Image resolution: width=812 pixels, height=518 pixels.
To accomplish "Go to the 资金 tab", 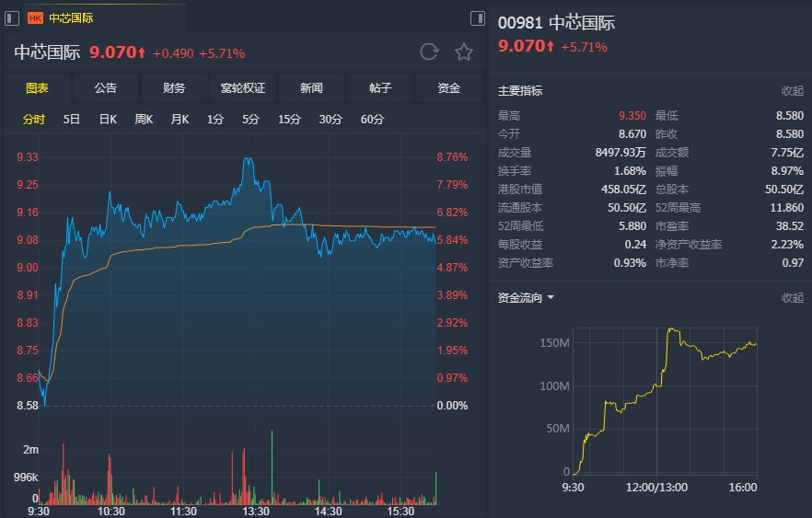I will 448,88.
